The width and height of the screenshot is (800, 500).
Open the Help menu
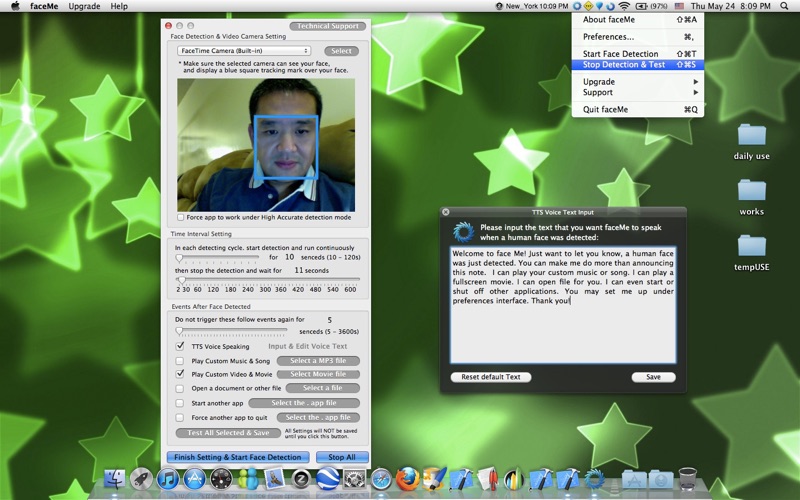pyautogui.click(x=119, y=6)
